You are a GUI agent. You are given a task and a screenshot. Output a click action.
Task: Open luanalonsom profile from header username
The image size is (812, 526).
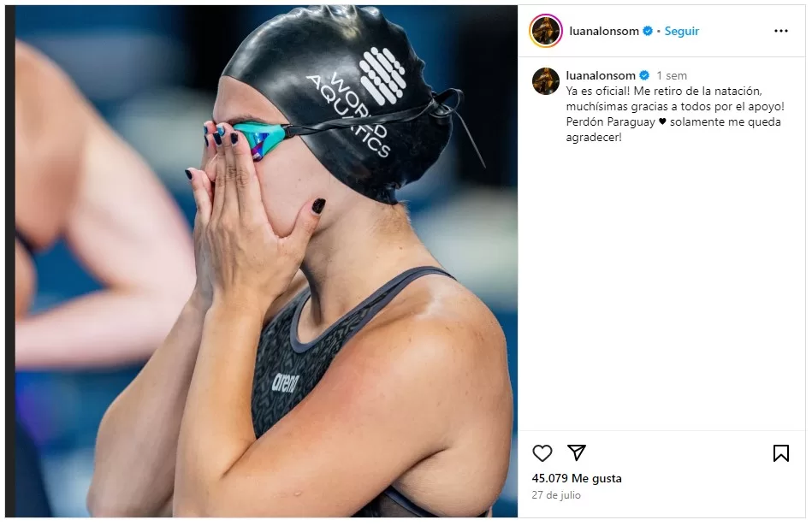[604, 31]
